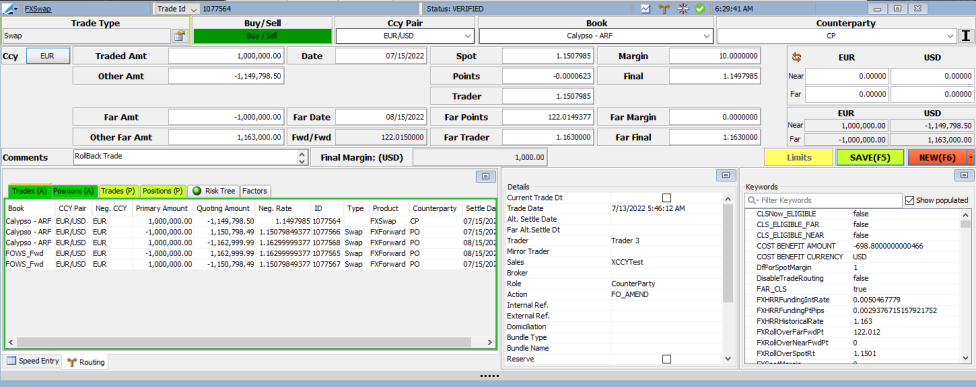Switch to the Routing tab
The height and width of the screenshot is (387, 976).
coord(85,361)
